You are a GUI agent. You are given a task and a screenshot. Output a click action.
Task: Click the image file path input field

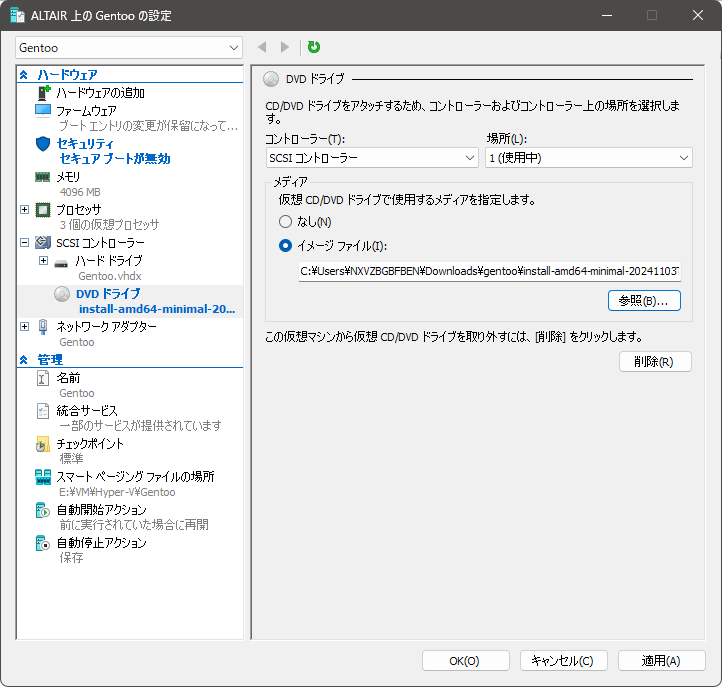coord(489,271)
